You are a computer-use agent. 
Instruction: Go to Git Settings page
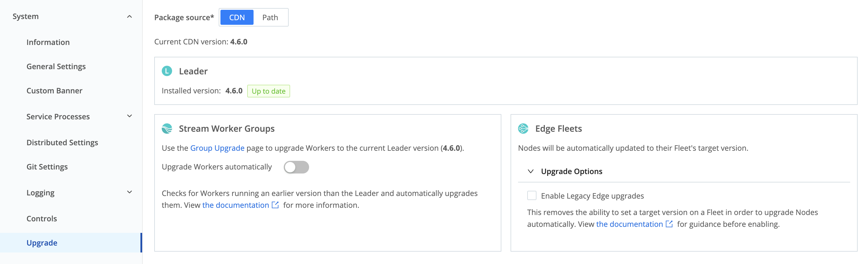[x=47, y=167]
